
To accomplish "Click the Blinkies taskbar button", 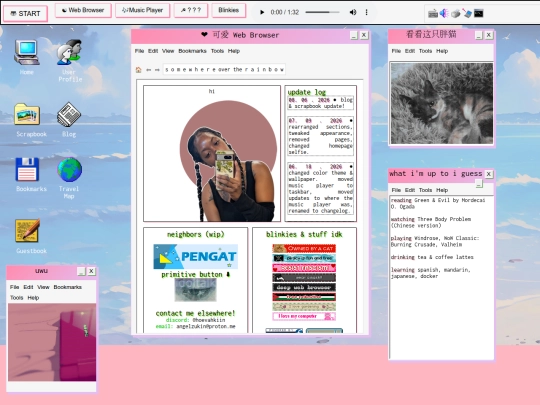I will point(229,10).
